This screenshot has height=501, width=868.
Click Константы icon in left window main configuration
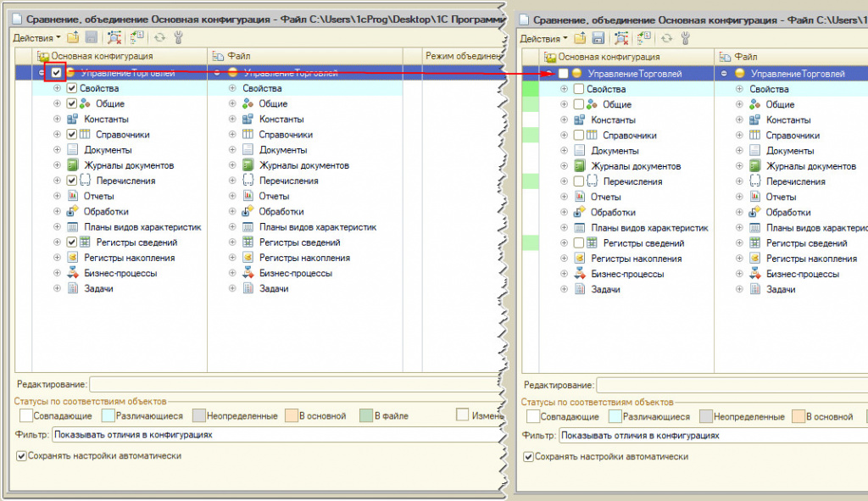point(73,119)
